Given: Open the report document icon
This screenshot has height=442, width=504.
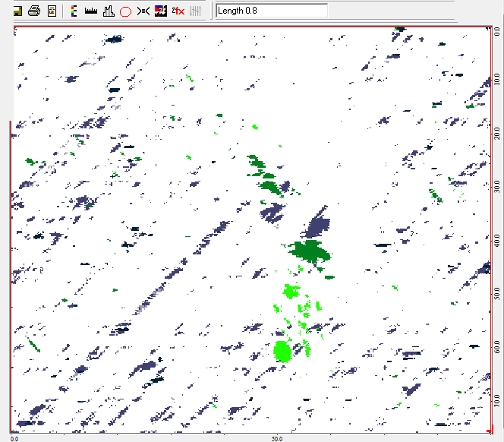Looking at the screenshot, I should (x=52, y=11).
